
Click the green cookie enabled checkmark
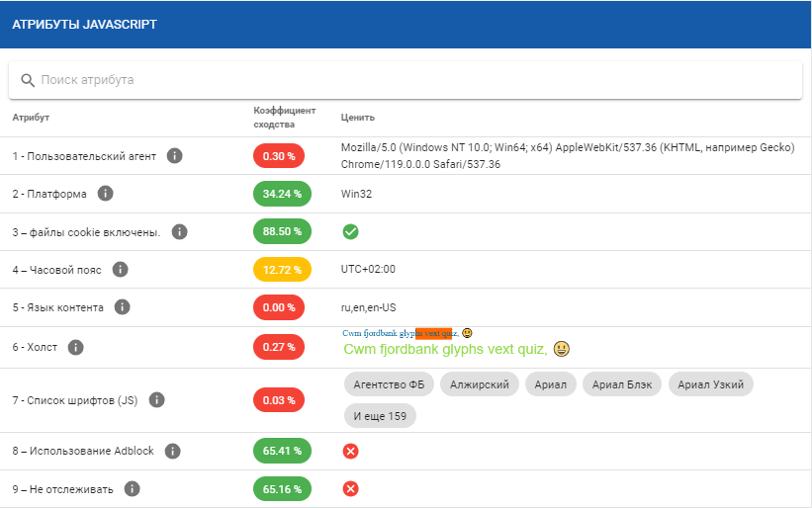[x=350, y=231]
